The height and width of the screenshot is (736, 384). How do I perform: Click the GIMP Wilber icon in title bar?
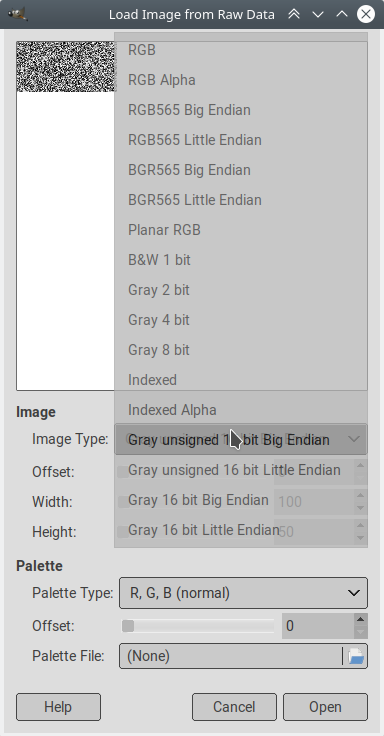point(18,14)
